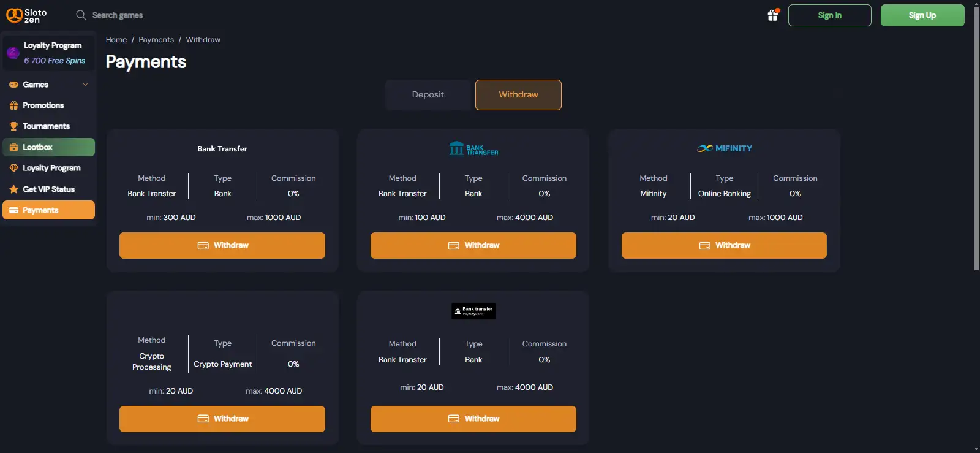Click the Payments page heading
Image resolution: width=980 pixels, height=453 pixels.
coord(146,62)
